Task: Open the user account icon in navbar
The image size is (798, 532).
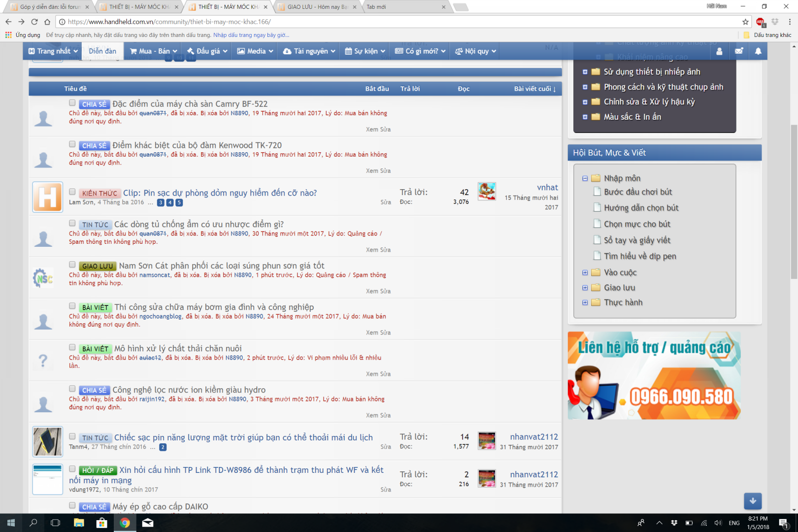Action: (719, 51)
